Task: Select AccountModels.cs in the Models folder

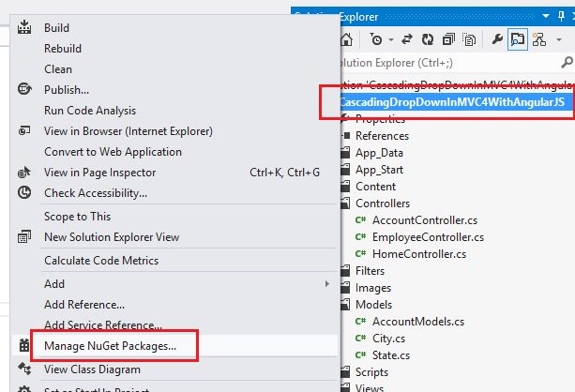Action: tap(417, 322)
